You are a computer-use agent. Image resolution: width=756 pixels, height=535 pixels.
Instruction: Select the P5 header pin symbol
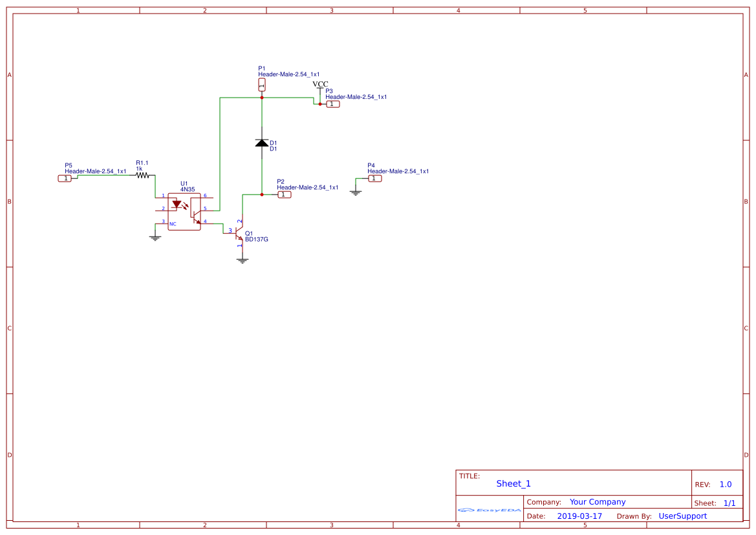click(65, 178)
